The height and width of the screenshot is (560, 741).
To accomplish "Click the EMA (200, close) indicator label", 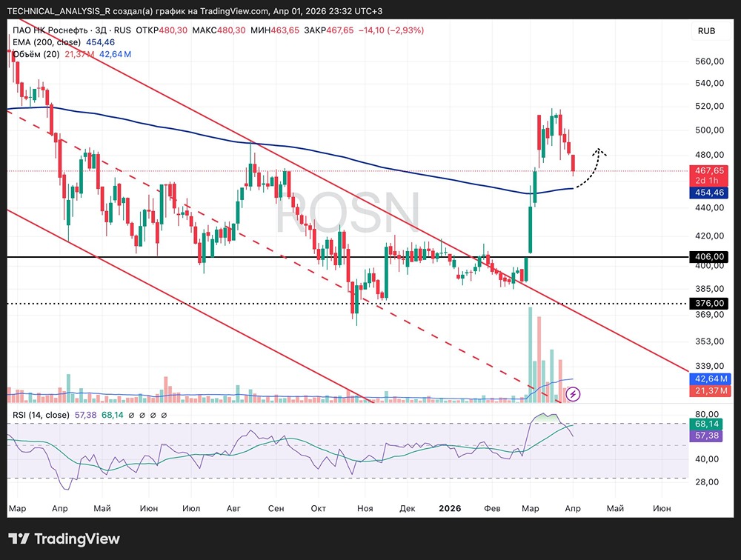I will click(47, 42).
